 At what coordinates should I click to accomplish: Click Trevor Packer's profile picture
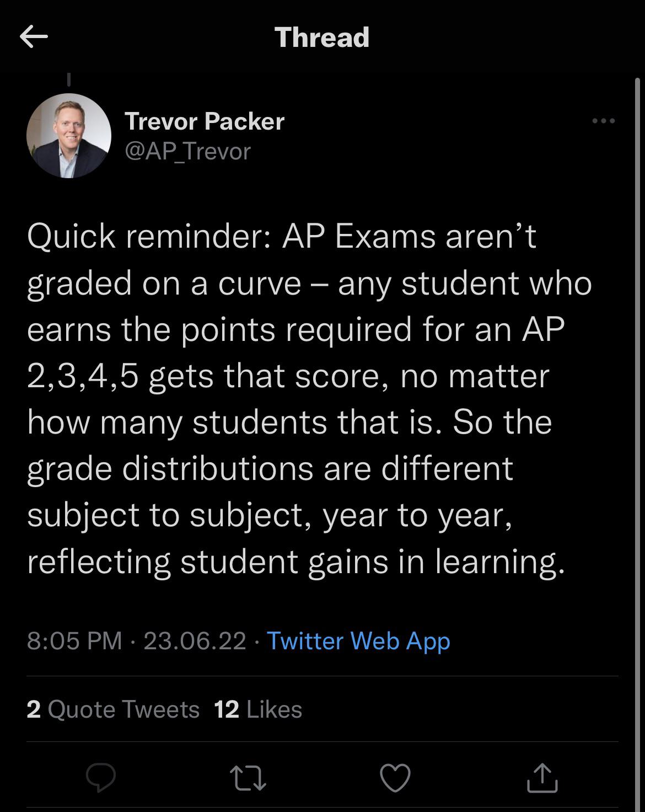click(69, 135)
